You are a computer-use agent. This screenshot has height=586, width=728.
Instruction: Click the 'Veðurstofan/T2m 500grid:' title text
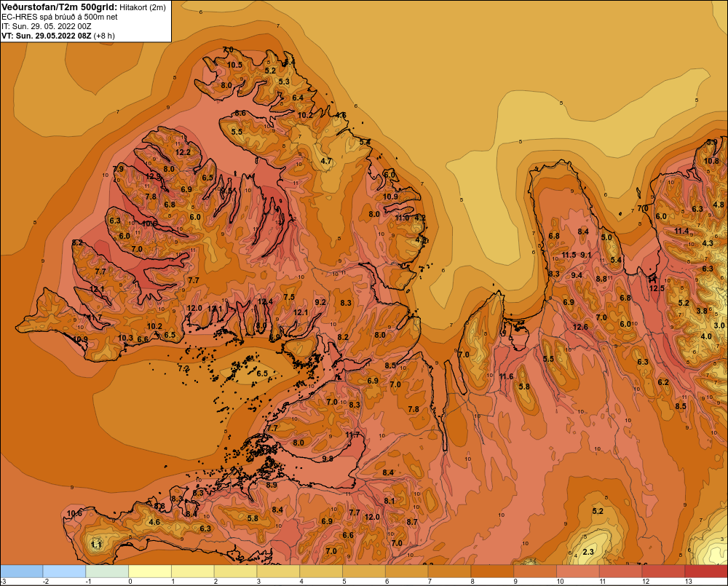click(x=60, y=7)
